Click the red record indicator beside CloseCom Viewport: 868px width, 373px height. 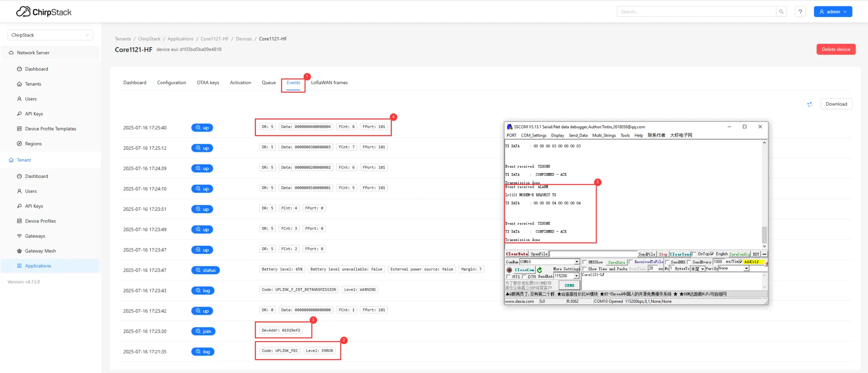[x=509, y=270]
